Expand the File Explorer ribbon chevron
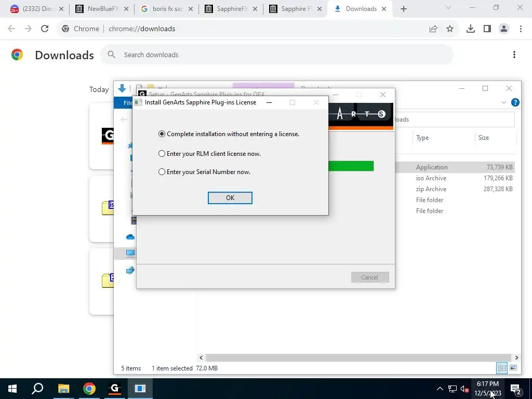 click(x=504, y=102)
